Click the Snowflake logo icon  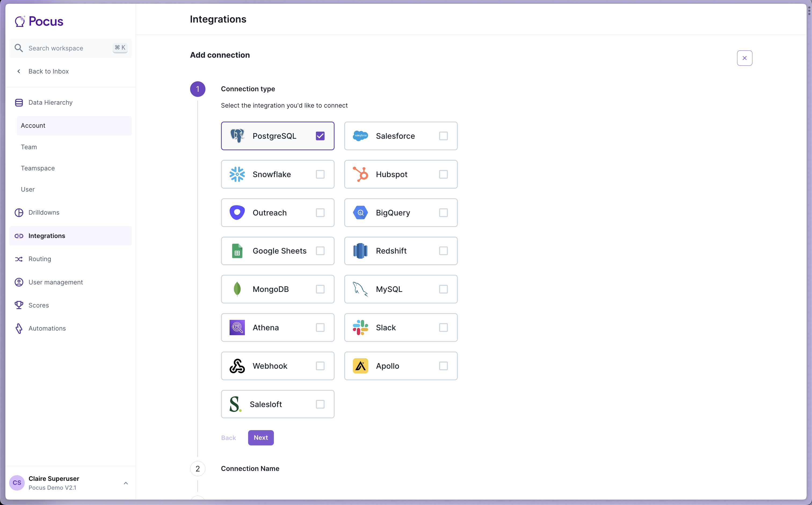pyautogui.click(x=237, y=174)
